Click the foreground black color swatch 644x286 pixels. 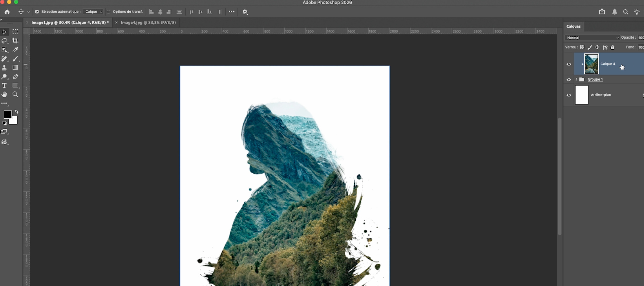(7, 114)
